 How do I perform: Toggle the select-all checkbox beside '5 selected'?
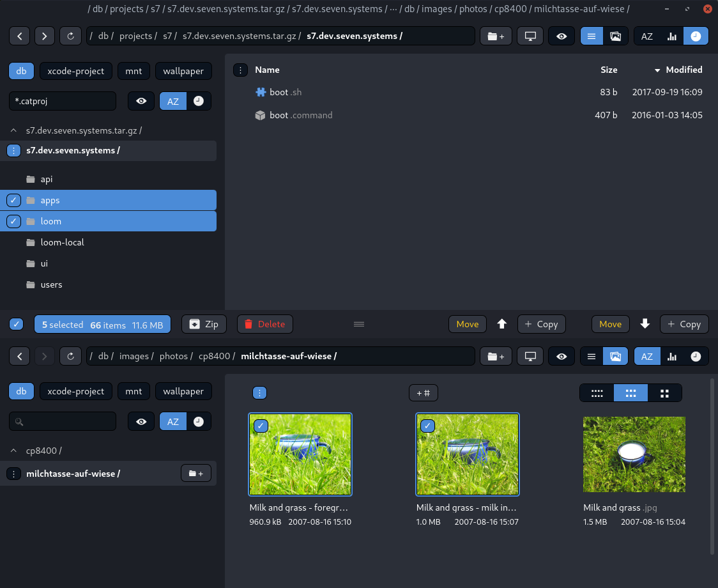(17, 325)
